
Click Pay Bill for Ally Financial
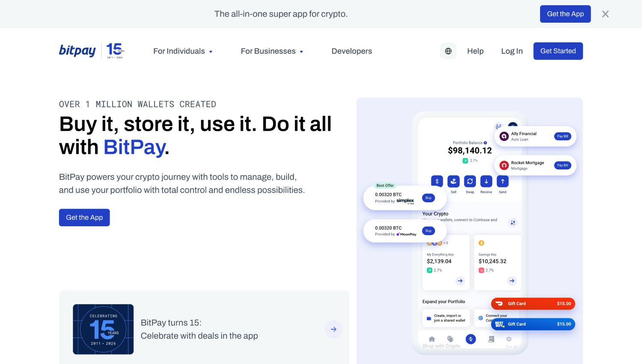tap(562, 136)
